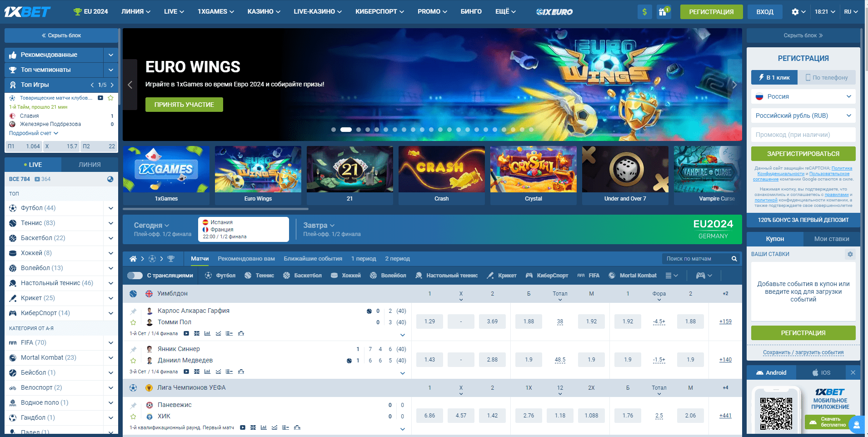Close the mobile app panel

(x=853, y=372)
